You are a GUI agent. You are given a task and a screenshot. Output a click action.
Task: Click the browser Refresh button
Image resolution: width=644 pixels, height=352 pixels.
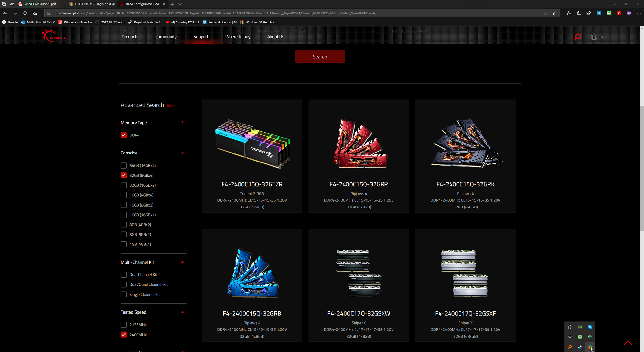pos(25,13)
